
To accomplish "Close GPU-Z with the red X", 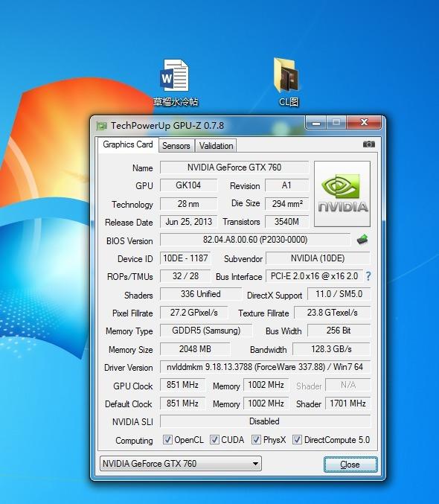I will click(x=364, y=123).
